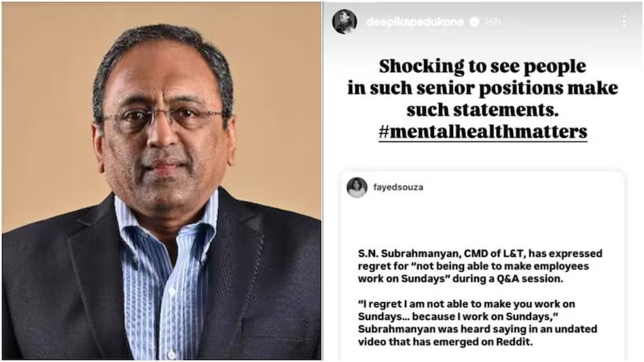Click the "Shocking to see people" headline line
Screen dimensions: 644x362
[482, 66]
